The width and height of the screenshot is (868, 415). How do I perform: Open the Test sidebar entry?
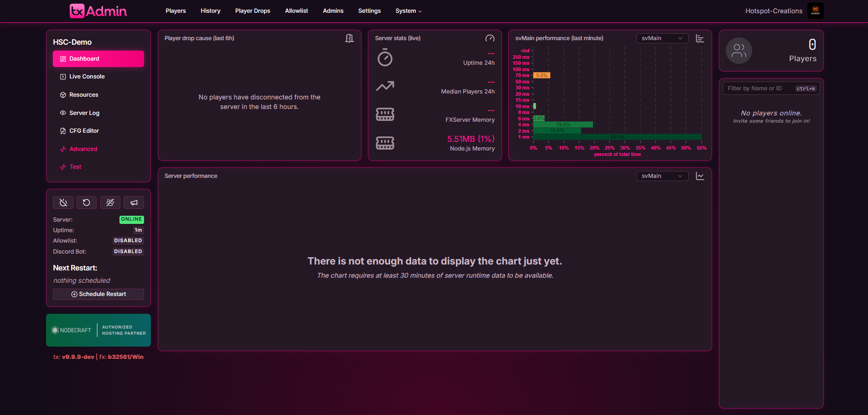[98, 167]
